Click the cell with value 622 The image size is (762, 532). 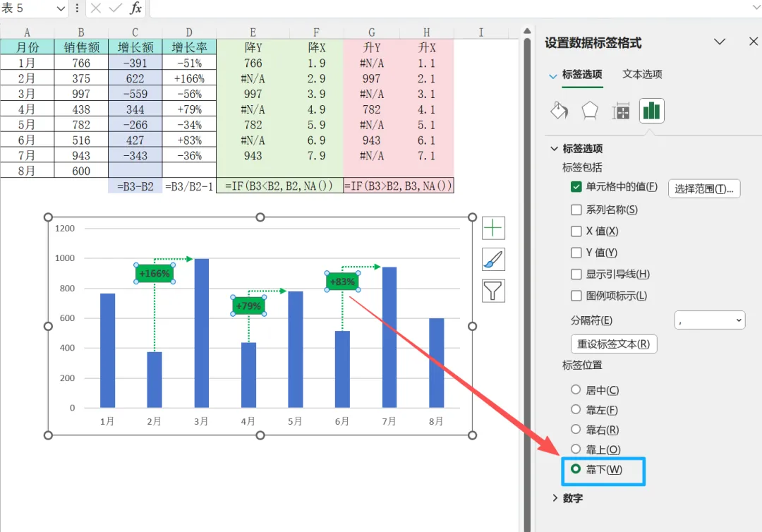click(135, 78)
